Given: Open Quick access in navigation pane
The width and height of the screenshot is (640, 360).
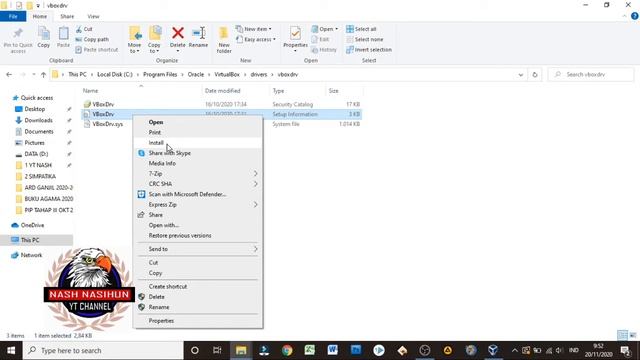Looking at the screenshot, I should 37,98.
